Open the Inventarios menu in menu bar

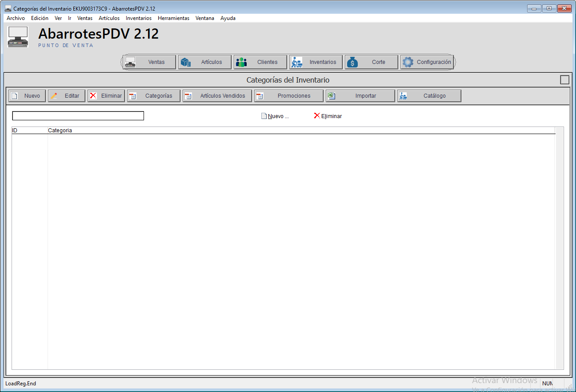pyautogui.click(x=139, y=18)
